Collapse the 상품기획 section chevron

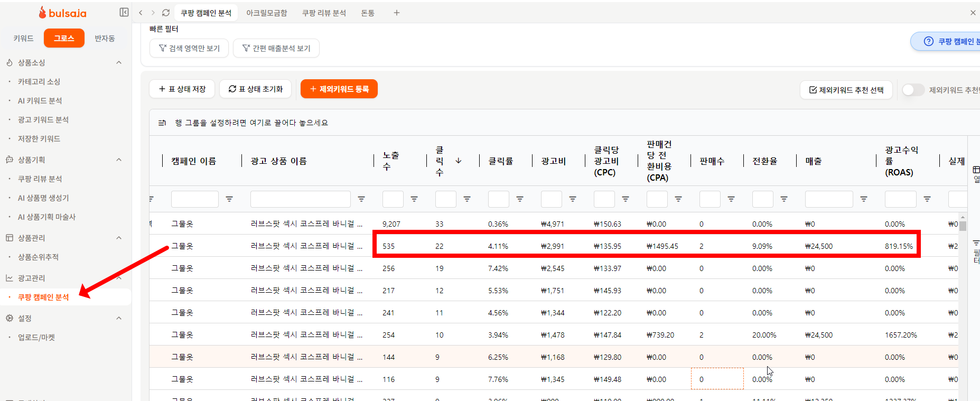tap(119, 160)
